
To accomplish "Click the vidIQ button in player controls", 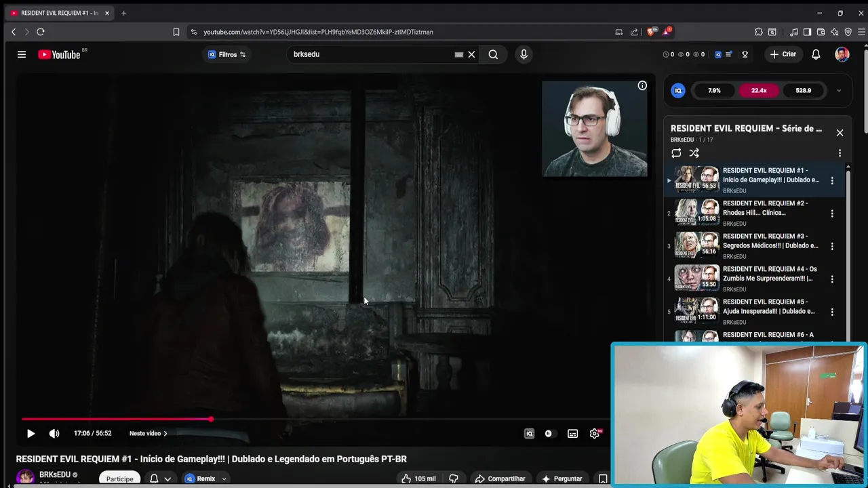I will (x=529, y=434).
